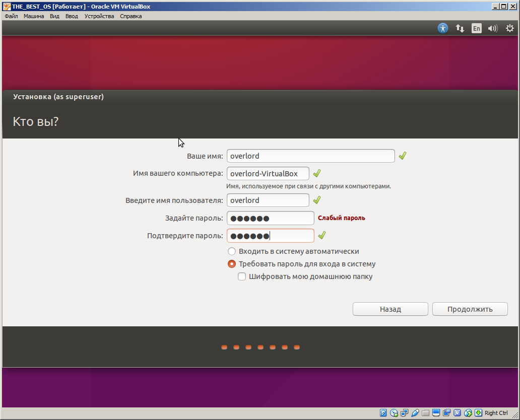Click the hint about name used with other computers
This screenshot has width=520, height=420.
pyautogui.click(x=308, y=186)
